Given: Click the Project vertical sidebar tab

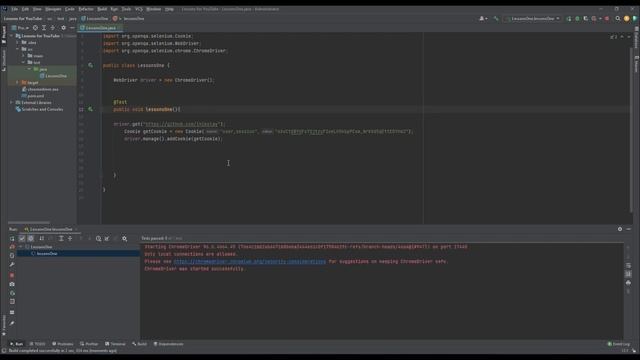Looking at the screenshot, I should [4, 35].
